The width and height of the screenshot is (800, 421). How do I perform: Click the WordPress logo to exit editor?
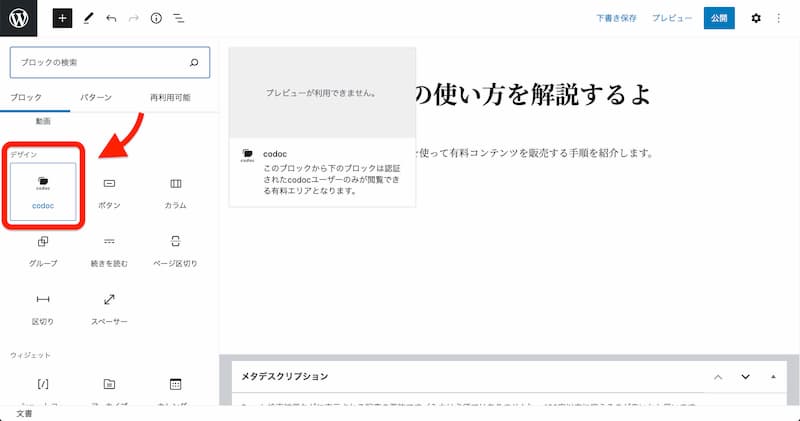pyautogui.click(x=18, y=18)
